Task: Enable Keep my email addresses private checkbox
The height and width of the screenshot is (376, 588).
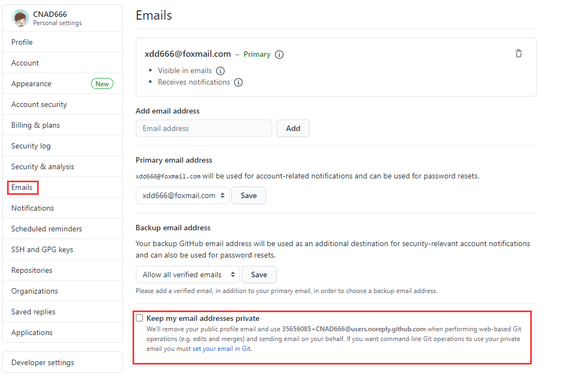Action: (x=140, y=318)
